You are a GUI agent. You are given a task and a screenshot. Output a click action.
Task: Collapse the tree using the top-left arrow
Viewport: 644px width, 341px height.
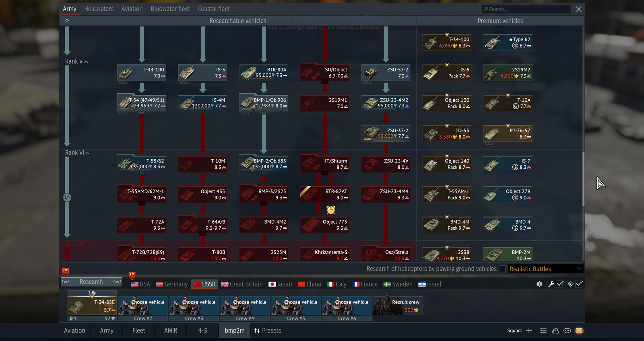pos(67,21)
